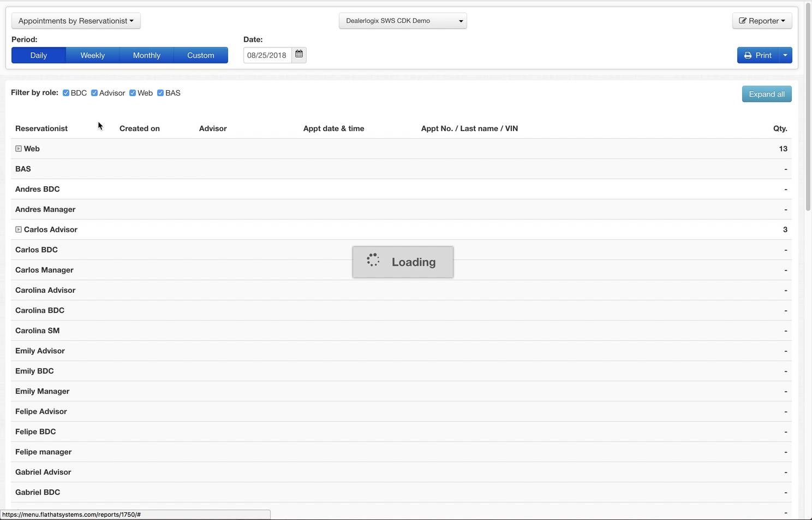The width and height of the screenshot is (812, 520).
Task: Select the Daily period tab
Action: tap(39, 55)
